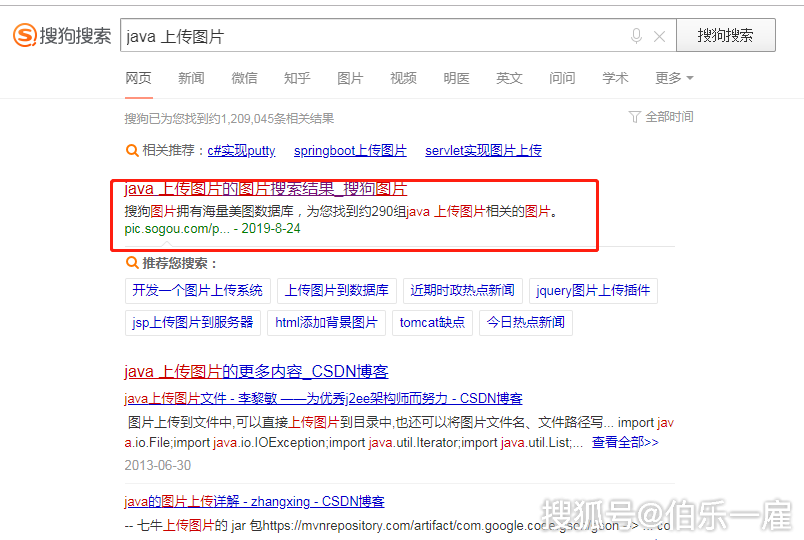
Task: Click suggestion html添加背景图片
Action: tap(326, 323)
